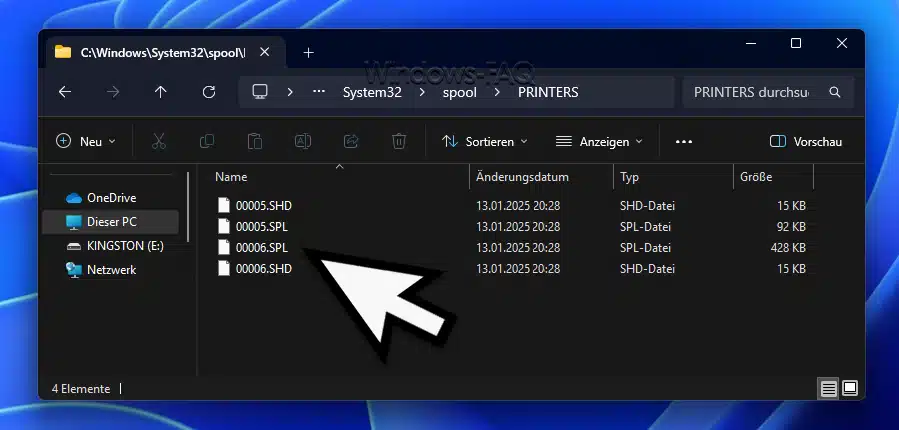Click the Paste clipboard icon
The image size is (899, 430).
(255, 142)
